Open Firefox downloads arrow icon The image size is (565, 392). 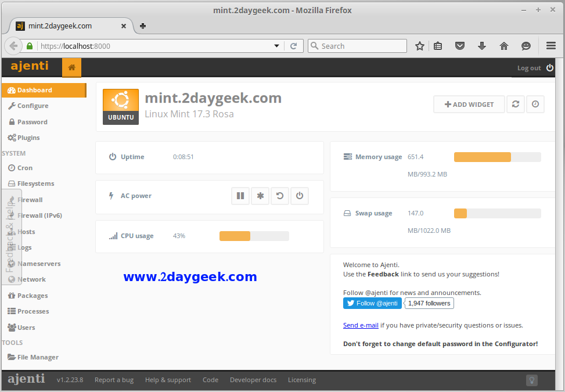[x=482, y=46]
